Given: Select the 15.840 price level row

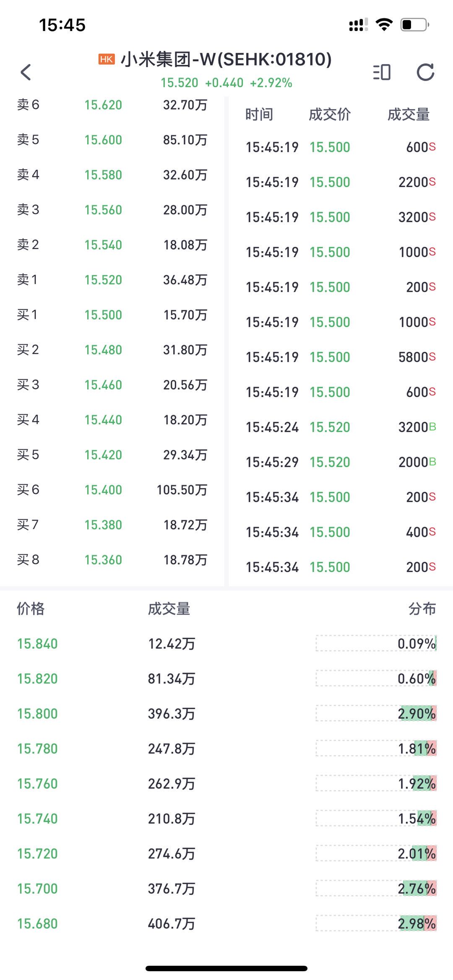Looking at the screenshot, I should 226,644.
